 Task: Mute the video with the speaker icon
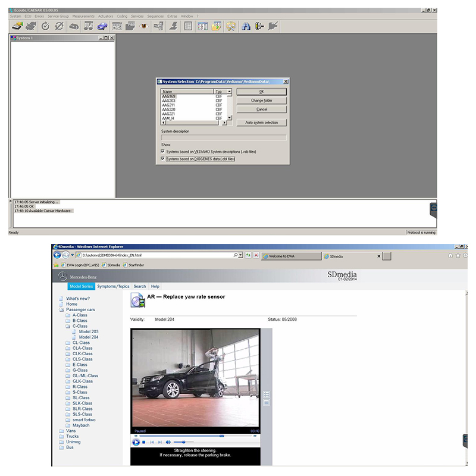(x=168, y=442)
